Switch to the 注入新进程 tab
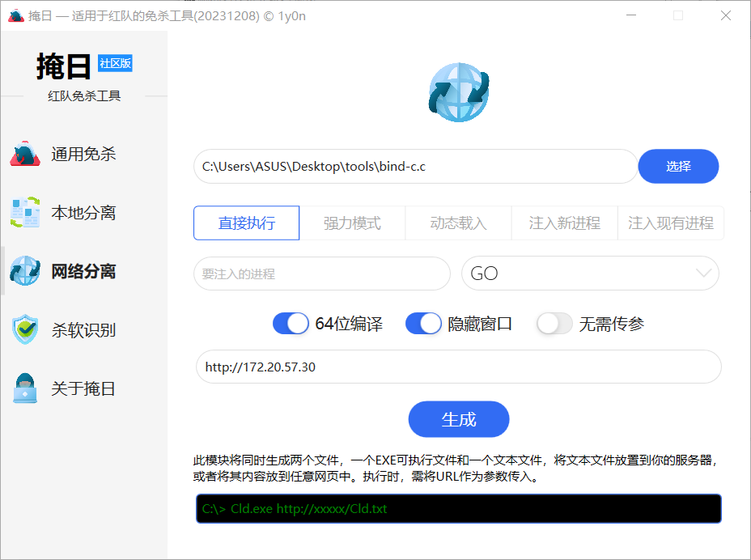Screen dimensions: 751x560 click(564, 223)
